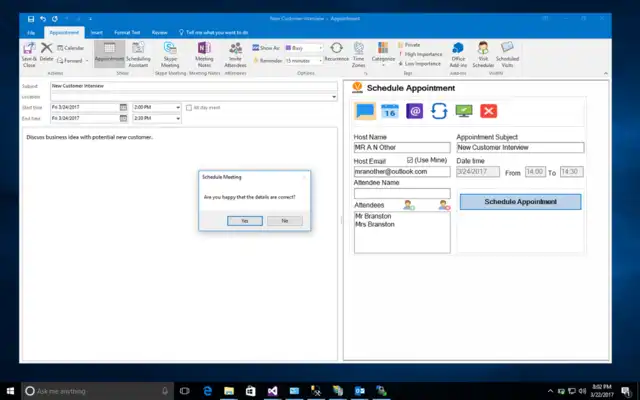
Task: Add attendee using green plus person icon
Action: pyautogui.click(x=409, y=205)
